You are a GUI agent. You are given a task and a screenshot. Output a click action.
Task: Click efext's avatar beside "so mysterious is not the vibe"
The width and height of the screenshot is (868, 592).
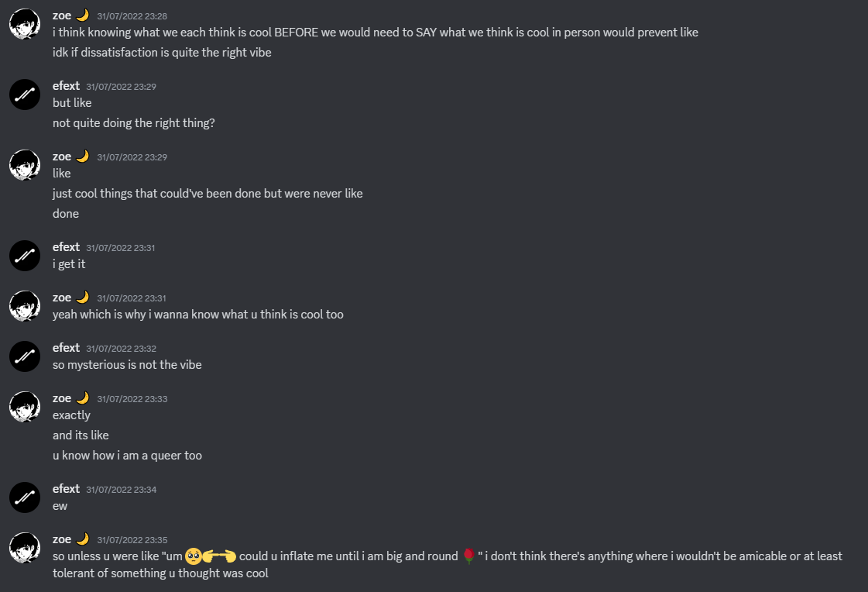[25, 356]
